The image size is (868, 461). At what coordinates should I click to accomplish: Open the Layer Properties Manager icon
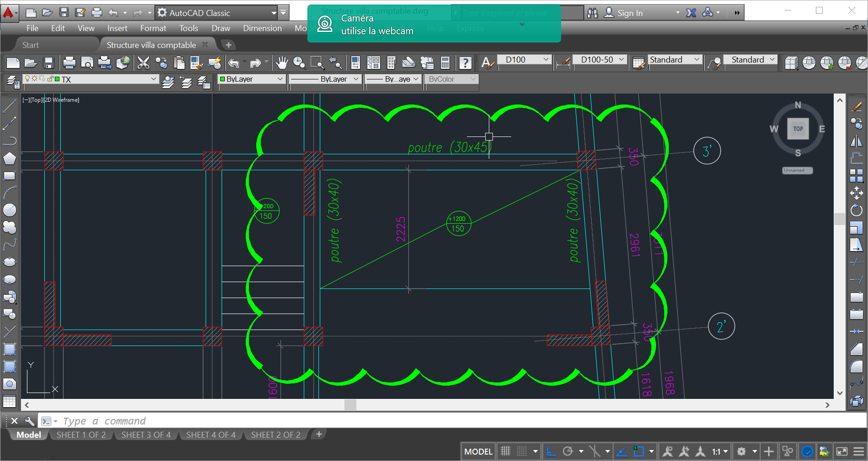(x=13, y=82)
